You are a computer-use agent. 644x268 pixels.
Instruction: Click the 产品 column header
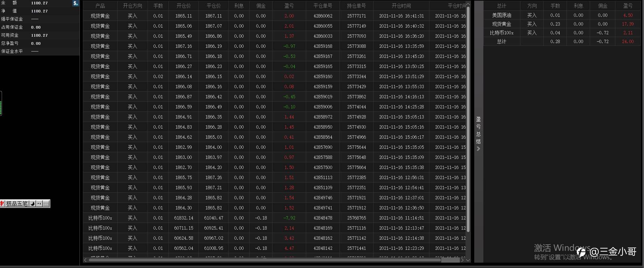(100, 6)
